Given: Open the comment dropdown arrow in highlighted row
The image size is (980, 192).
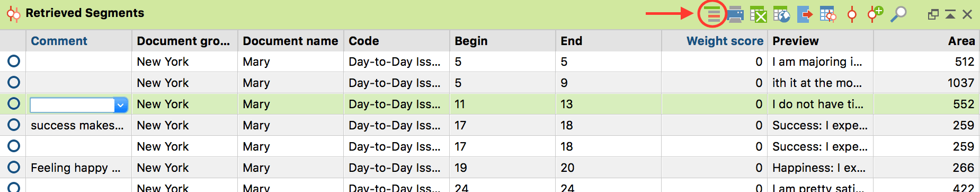Looking at the screenshot, I should [121, 105].
